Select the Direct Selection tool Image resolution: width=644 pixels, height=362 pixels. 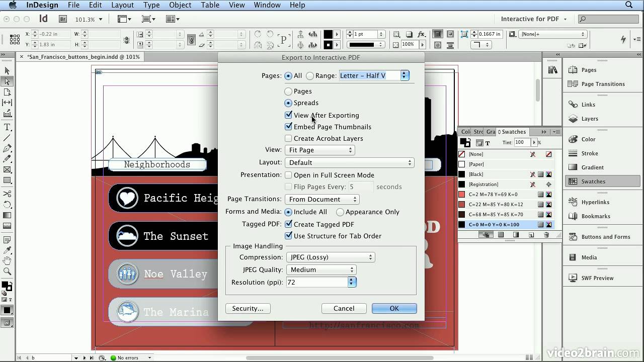click(7, 81)
